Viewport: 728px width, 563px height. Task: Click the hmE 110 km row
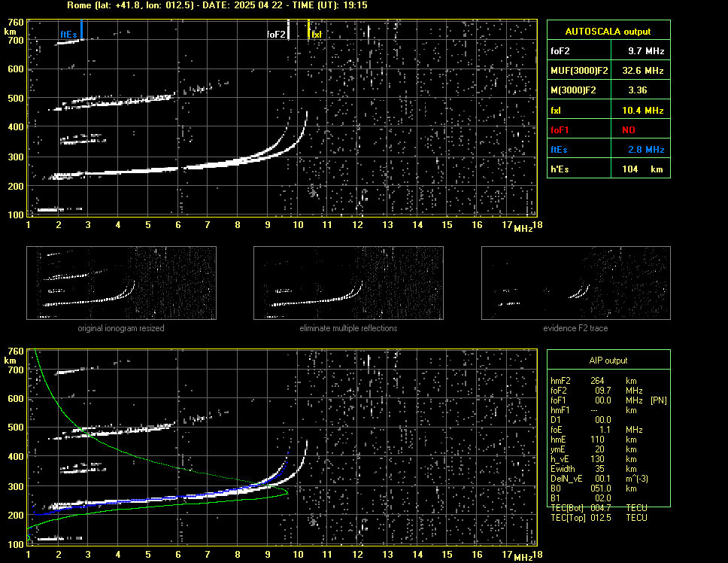click(x=594, y=440)
